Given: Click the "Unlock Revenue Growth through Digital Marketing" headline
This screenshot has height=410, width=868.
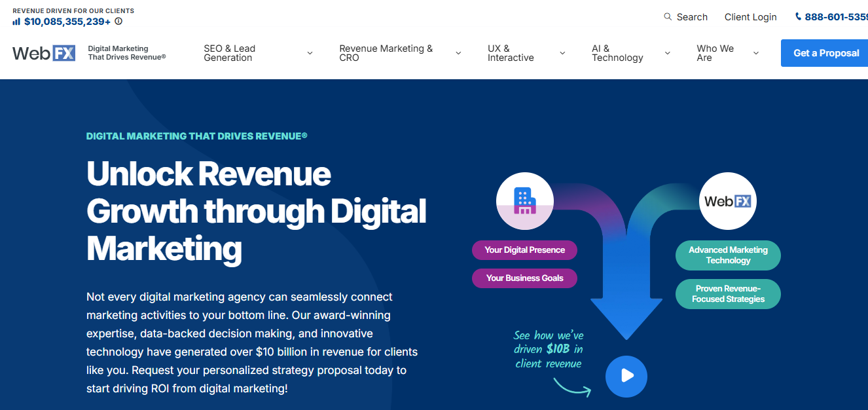Looking at the screenshot, I should (x=257, y=211).
